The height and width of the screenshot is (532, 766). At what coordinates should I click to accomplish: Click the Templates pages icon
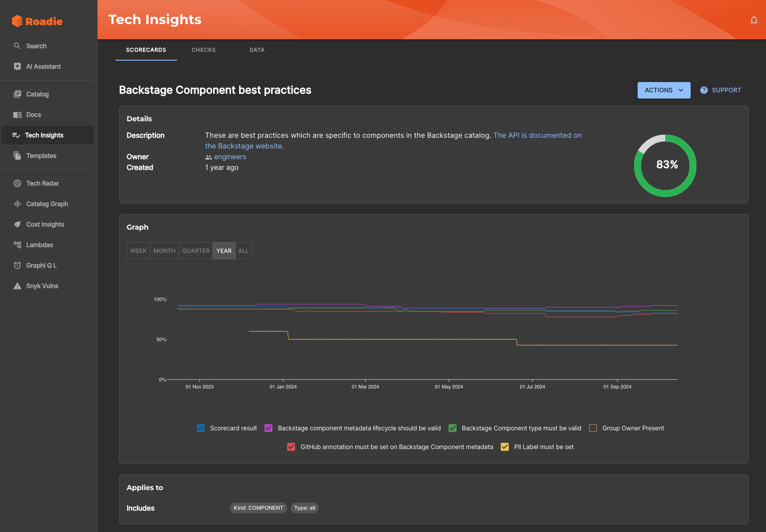[17, 156]
